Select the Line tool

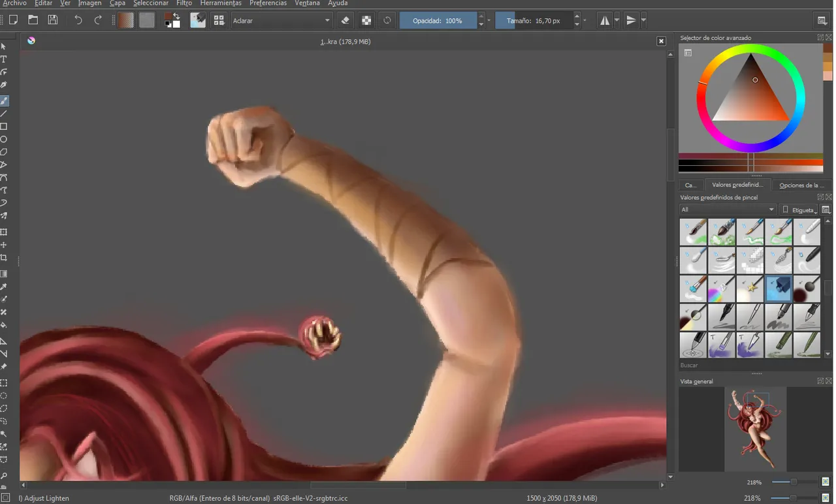pos(4,114)
